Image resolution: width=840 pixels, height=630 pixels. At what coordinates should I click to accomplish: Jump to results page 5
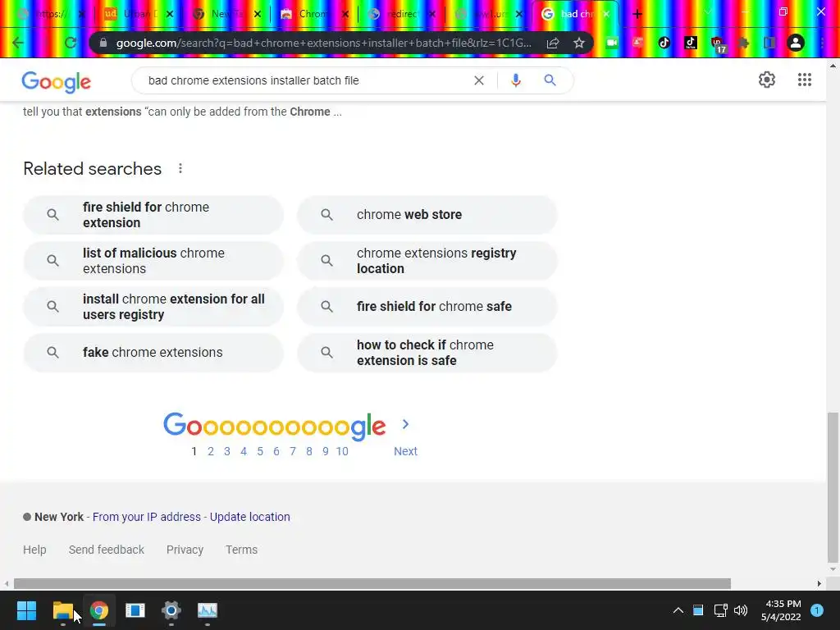260,452
